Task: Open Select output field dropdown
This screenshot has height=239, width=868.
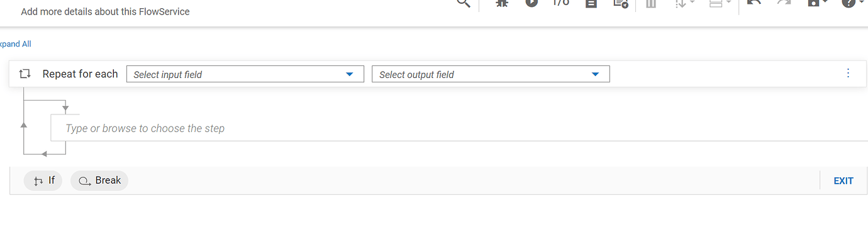Action: tap(491, 74)
